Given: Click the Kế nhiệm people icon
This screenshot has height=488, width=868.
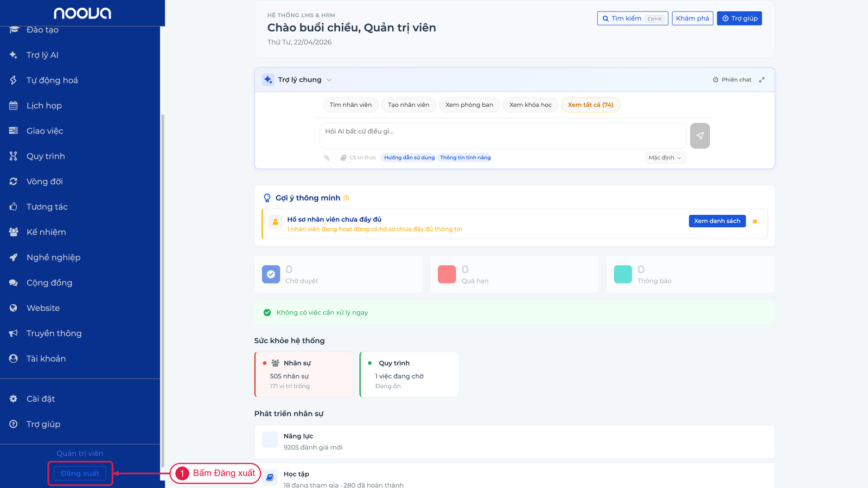Looking at the screenshot, I should coord(14,232).
